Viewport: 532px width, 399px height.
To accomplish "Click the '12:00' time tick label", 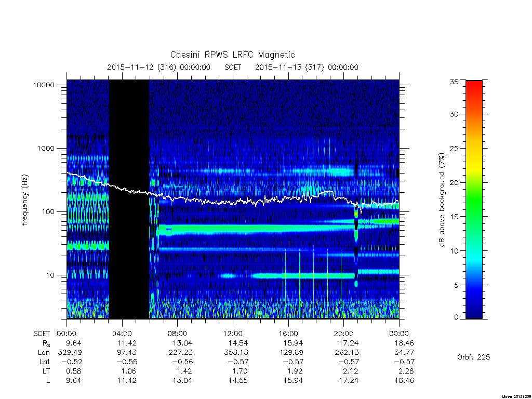I will [233, 334].
